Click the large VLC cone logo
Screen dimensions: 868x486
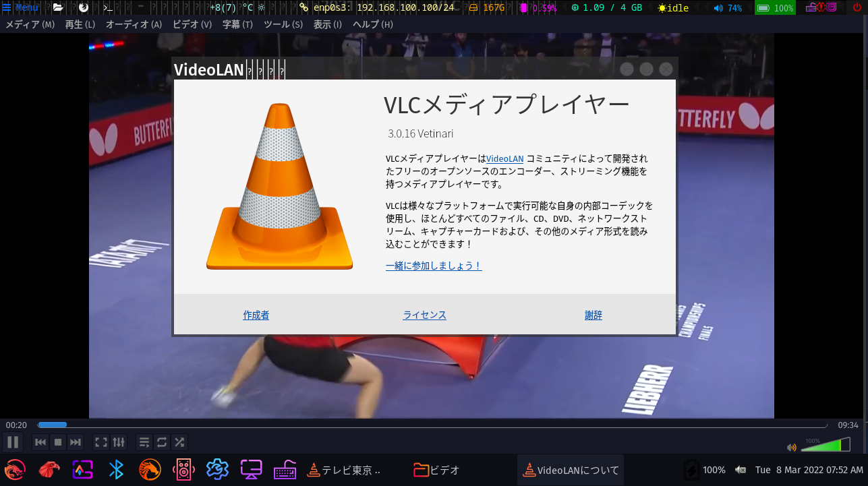click(279, 187)
